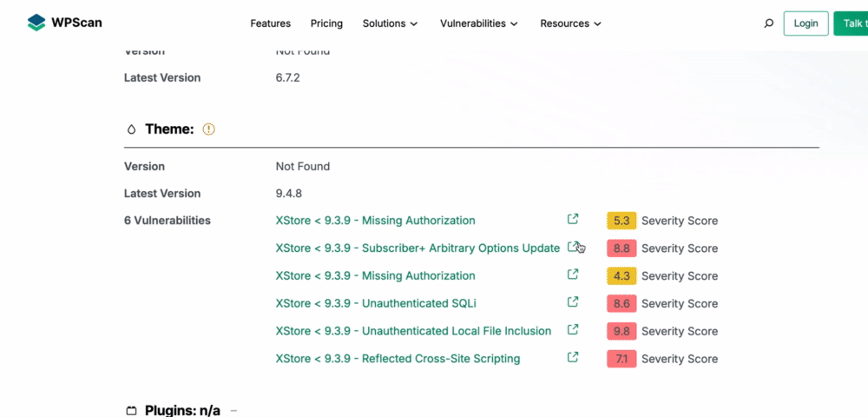Open Reflected Cross-Site Scripting link
The width and height of the screenshot is (868, 417).
point(398,359)
